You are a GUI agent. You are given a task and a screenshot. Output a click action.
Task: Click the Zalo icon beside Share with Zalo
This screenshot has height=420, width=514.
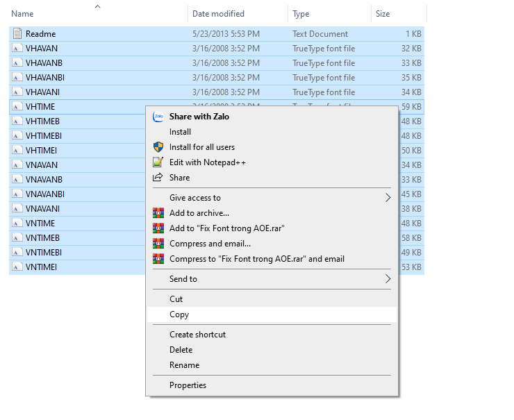[x=158, y=117]
